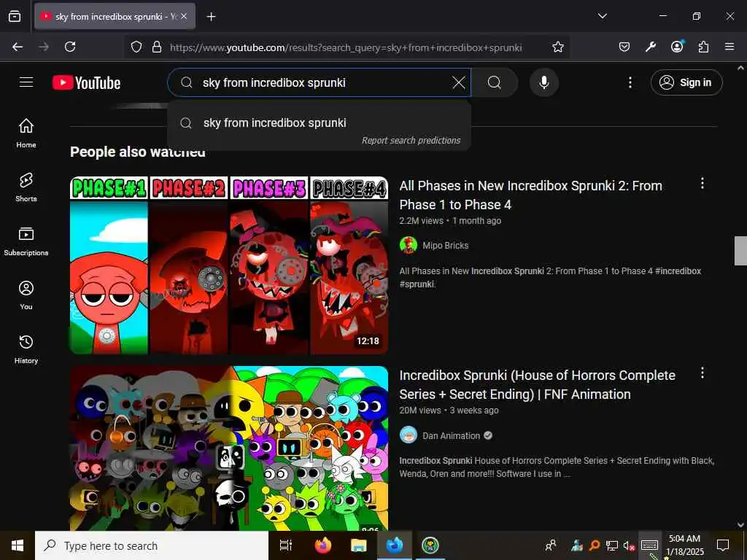747x560 pixels.
Task: Select the suggestion sky from incredibox sprunki
Action: [x=320, y=122]
